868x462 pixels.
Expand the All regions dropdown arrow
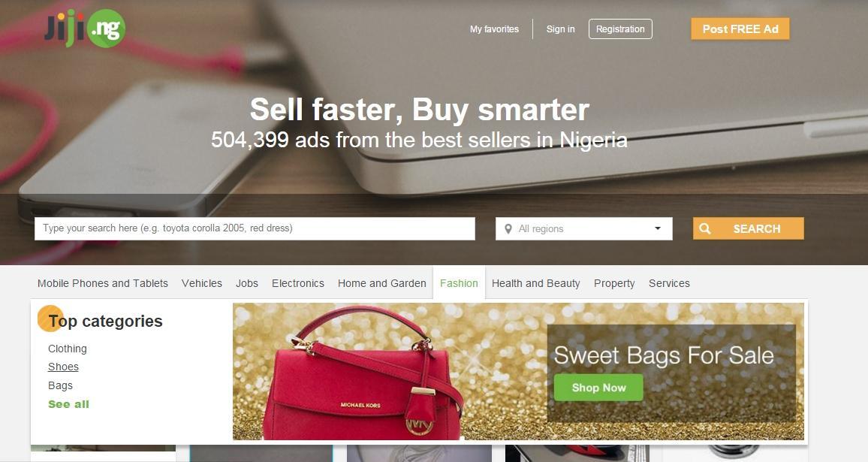tap(658, 228)
